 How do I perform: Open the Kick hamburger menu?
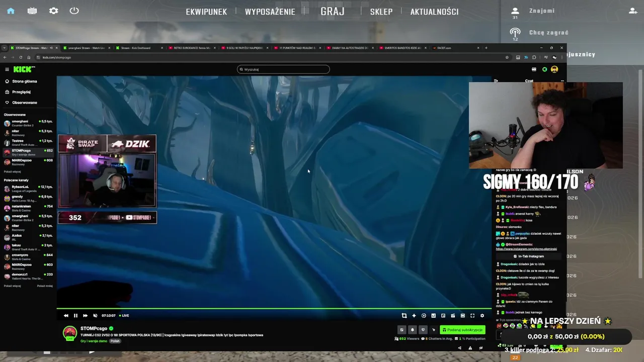pyautogui.click(x=7, y=69)
